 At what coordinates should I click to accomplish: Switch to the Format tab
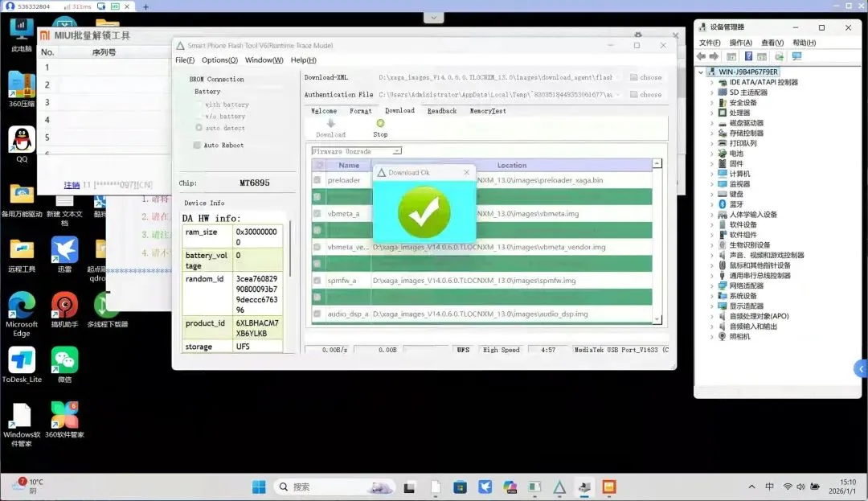(x=360, y=111)
